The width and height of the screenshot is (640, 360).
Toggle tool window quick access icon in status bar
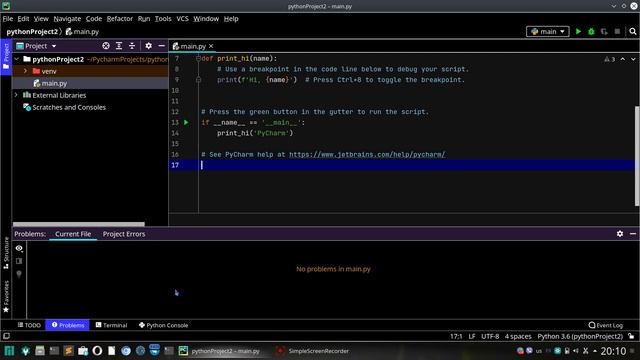pyautogui.click(x=6, y=336)
